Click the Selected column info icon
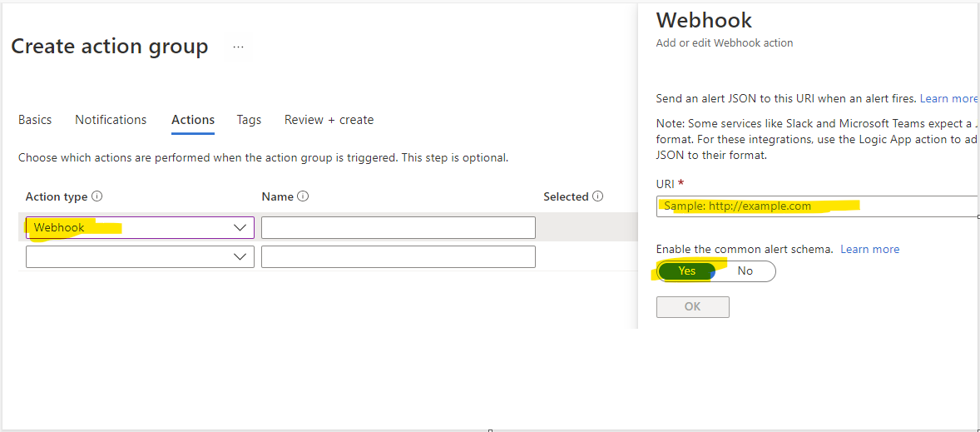The width and height of the screenshot is (980, 432). pyautogui.click(x=597, y=197)
